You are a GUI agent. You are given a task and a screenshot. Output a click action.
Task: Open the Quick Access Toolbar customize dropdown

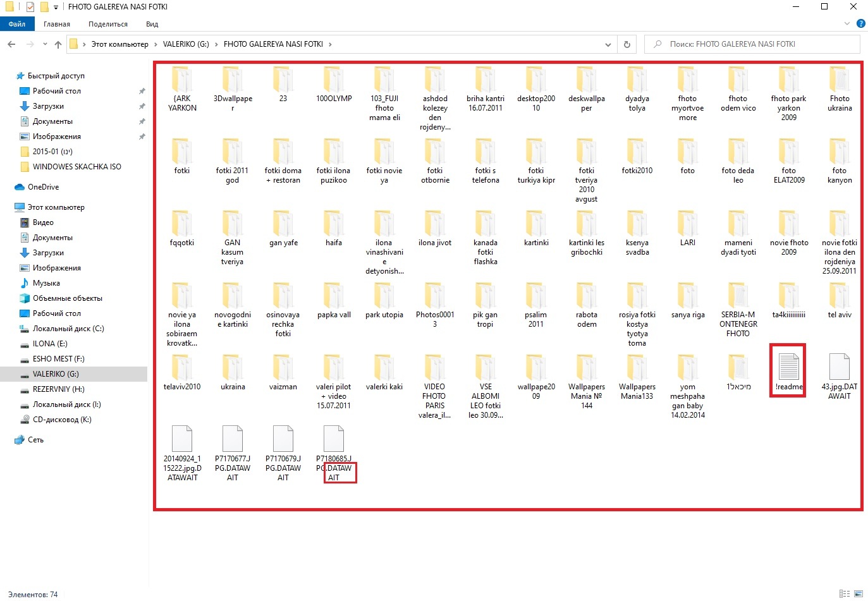click(56, 7)
